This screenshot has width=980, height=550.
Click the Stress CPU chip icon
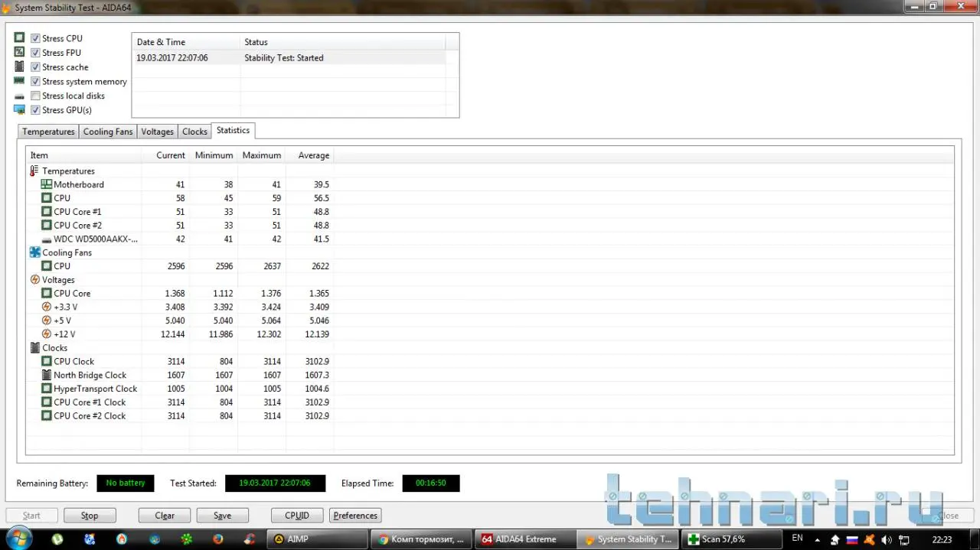tap(19, 37)
